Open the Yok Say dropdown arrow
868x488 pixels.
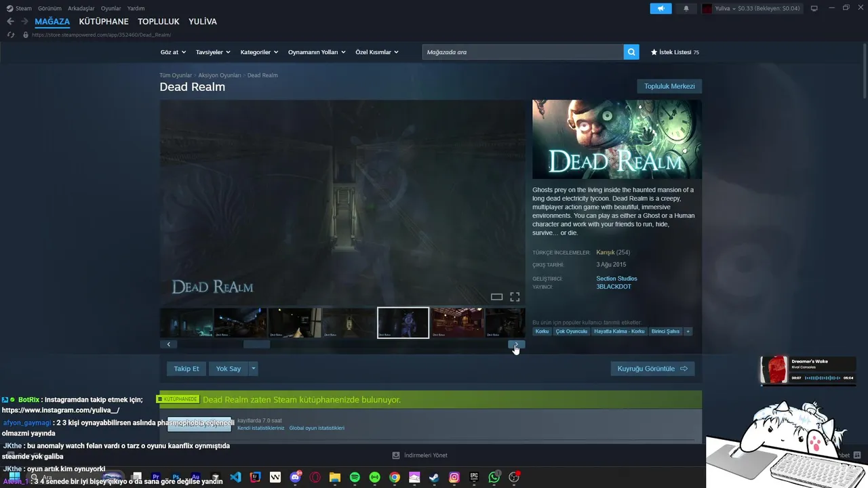[254, 369]
